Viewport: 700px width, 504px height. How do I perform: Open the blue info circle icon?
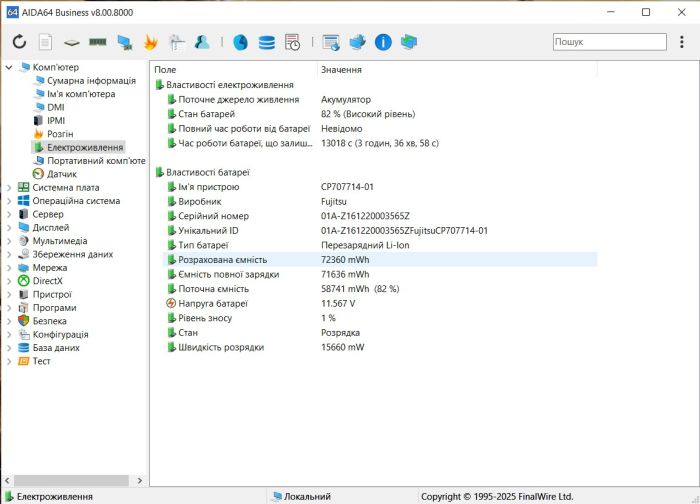(383, 42)
